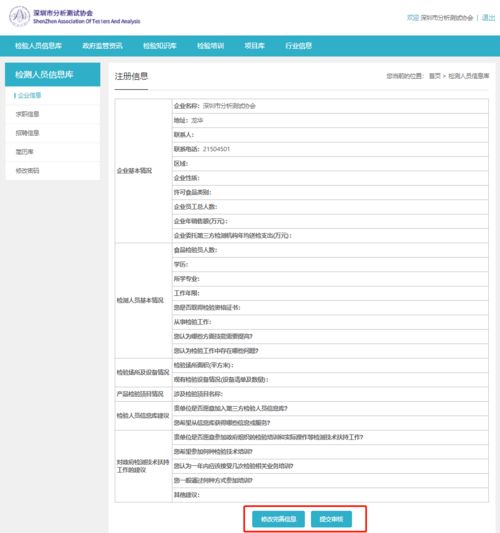The height and width of the screenshot is (533, 500).
Task: Click the 联系电话 row with 21504501
Action: pyautogui.click(x=330, y=149)
